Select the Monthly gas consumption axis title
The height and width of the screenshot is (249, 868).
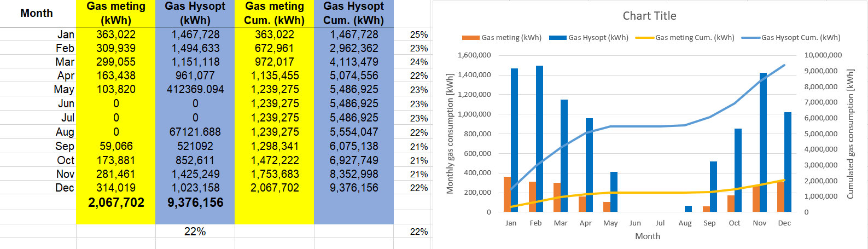click(x=450, y=134)
